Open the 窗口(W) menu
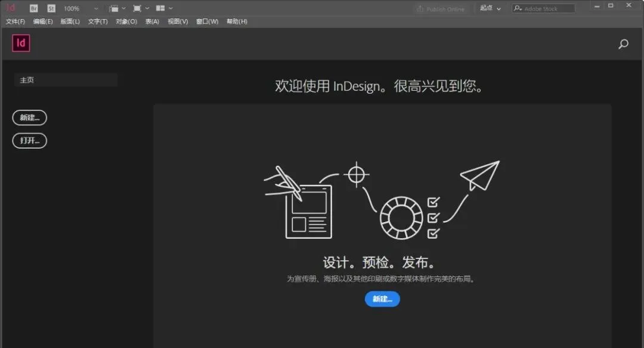Screen dimensions: 644x348 (207, 21)
